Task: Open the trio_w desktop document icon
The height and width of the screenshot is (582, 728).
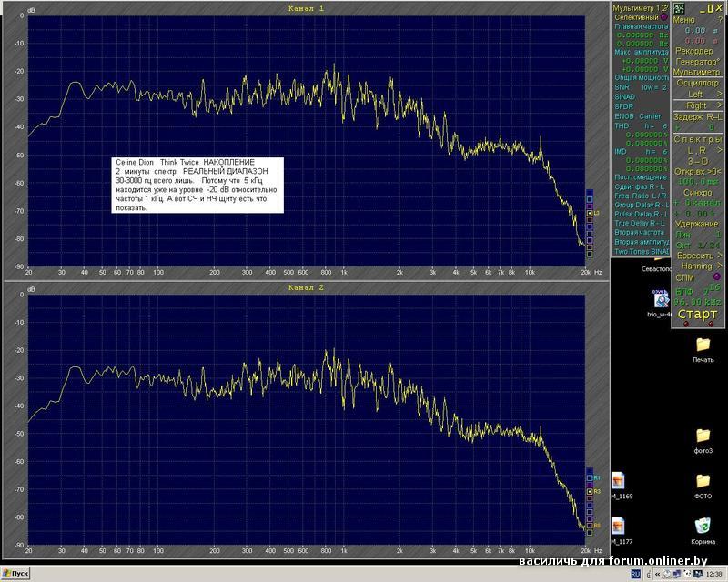Action: 660,300
